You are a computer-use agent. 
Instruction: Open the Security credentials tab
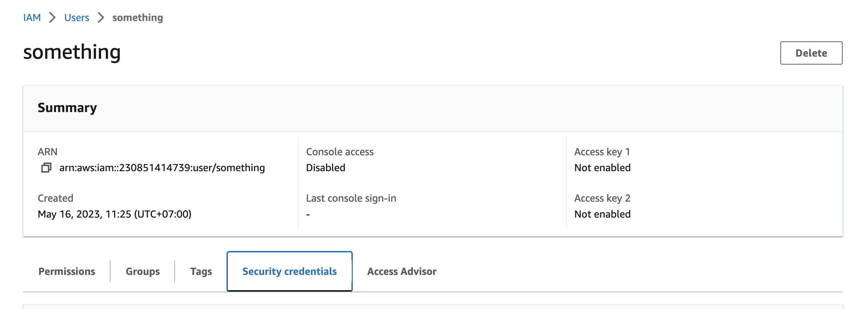289,271
